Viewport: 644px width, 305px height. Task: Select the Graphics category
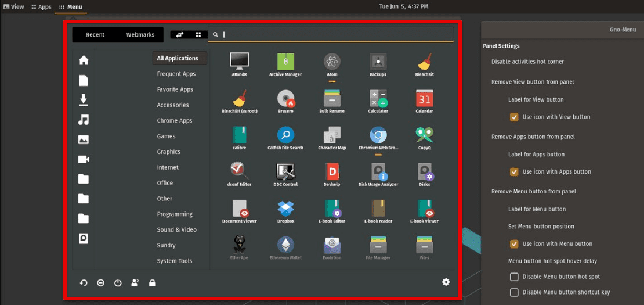[169, 152]
